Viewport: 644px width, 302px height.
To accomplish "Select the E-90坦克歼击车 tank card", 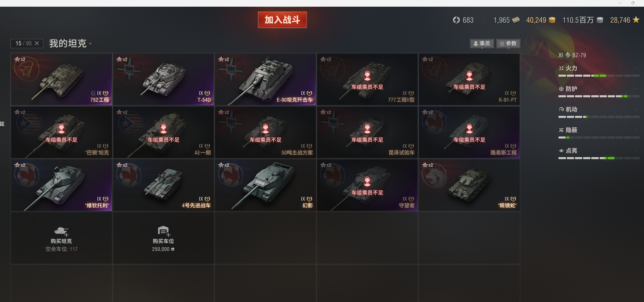I will pos(265,79).
